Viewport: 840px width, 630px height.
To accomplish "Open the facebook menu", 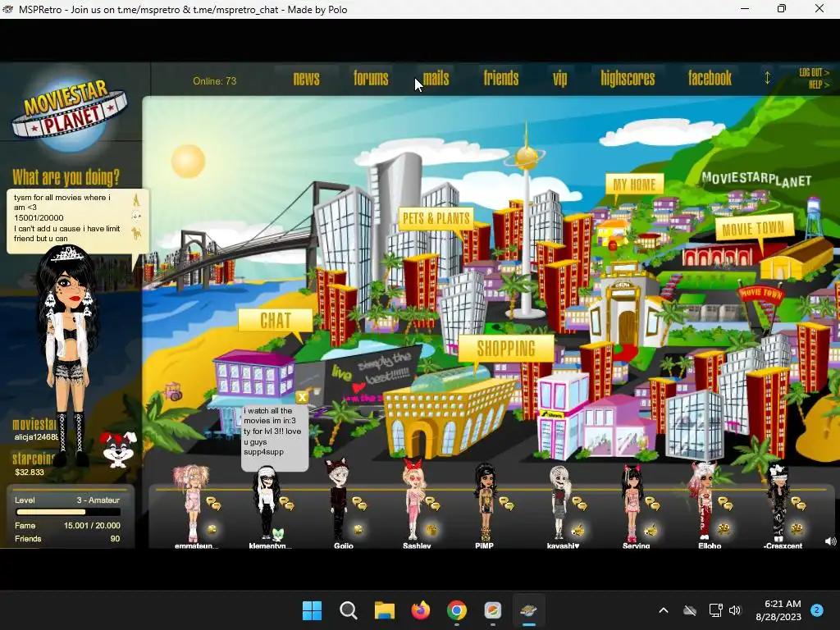I will tap(710, 79).
